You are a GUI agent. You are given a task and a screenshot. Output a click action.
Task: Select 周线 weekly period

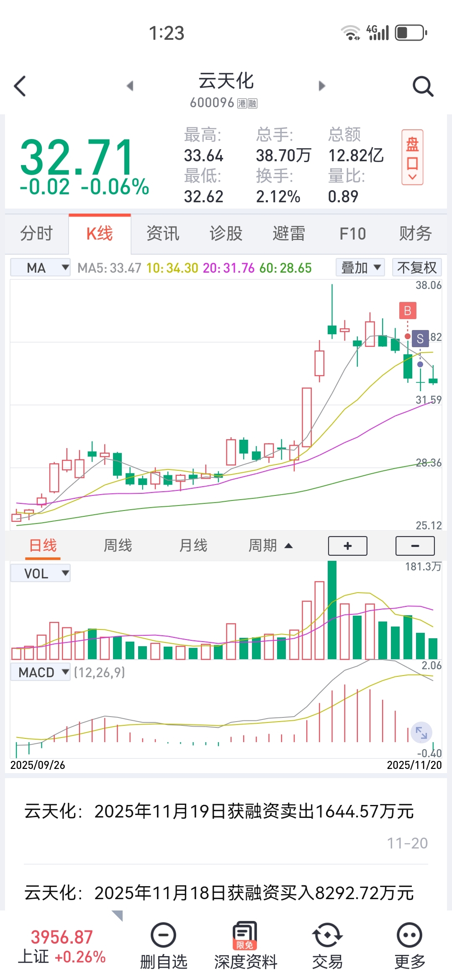coord(118,545)
